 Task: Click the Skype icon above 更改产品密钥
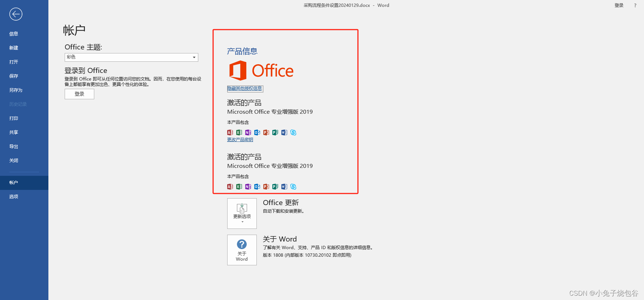[293, 132]
